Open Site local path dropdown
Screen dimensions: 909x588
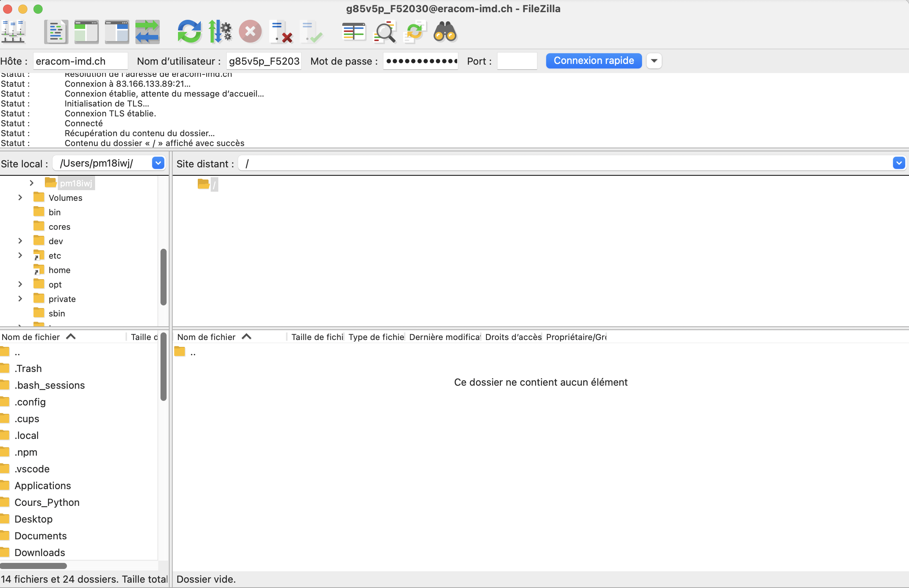pyautogui.click(x=158, y=163)
